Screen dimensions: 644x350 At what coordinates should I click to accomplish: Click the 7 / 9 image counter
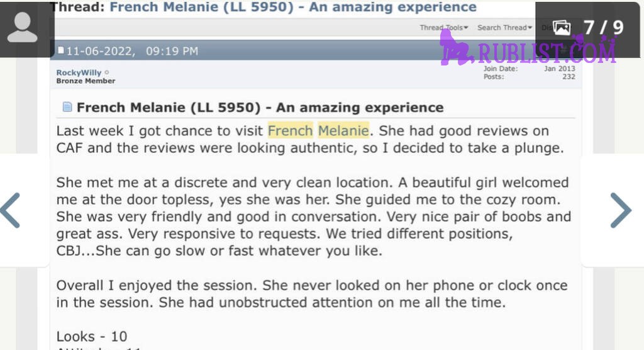603,28
